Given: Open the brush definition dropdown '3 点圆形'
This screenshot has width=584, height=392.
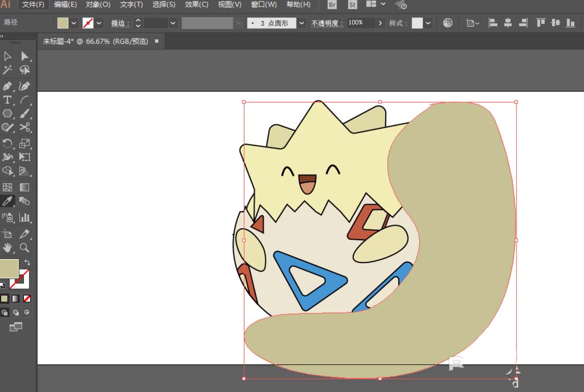Looking at the screenshot, I should (302, 23).
